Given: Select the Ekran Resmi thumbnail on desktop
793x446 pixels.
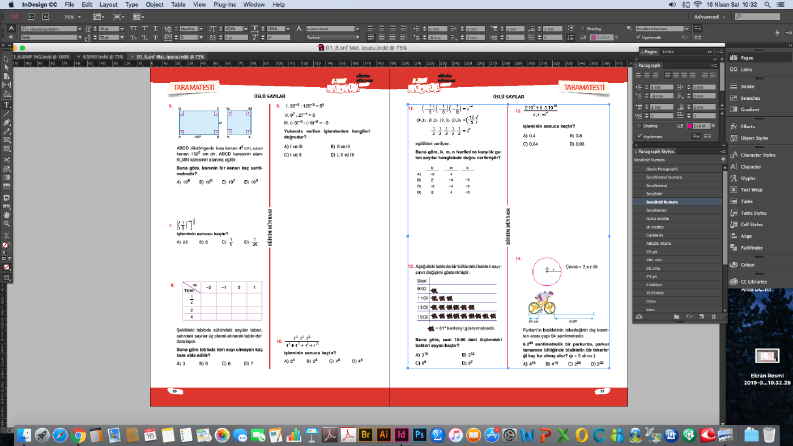Looking at the screenshot, I should 767,356.
